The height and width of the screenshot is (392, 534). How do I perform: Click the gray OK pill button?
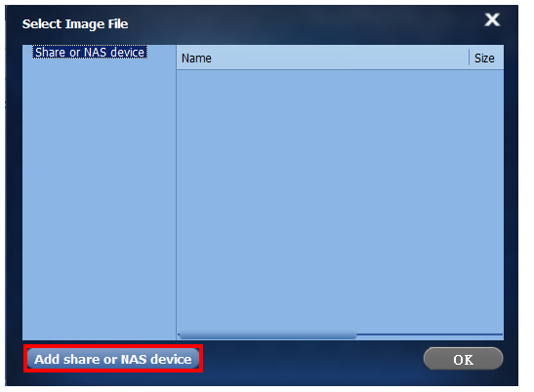click(x=463, y=359)
